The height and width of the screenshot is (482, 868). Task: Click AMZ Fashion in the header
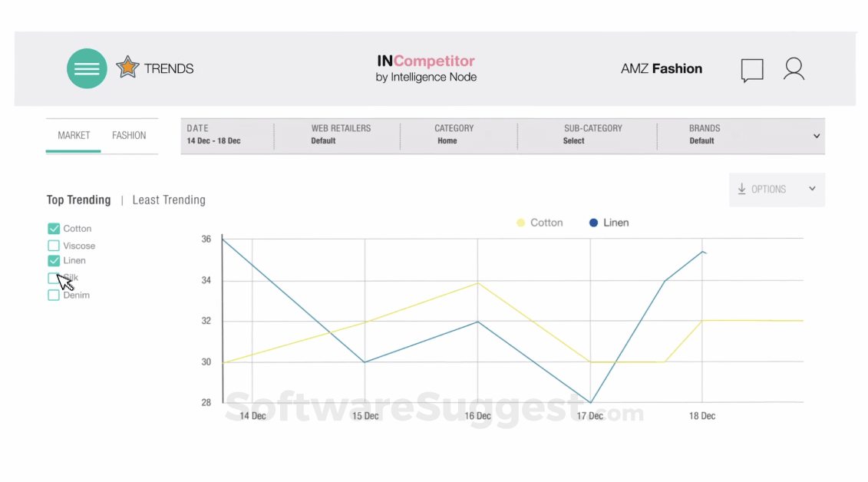pyautogui.click(x=662, y=68)
